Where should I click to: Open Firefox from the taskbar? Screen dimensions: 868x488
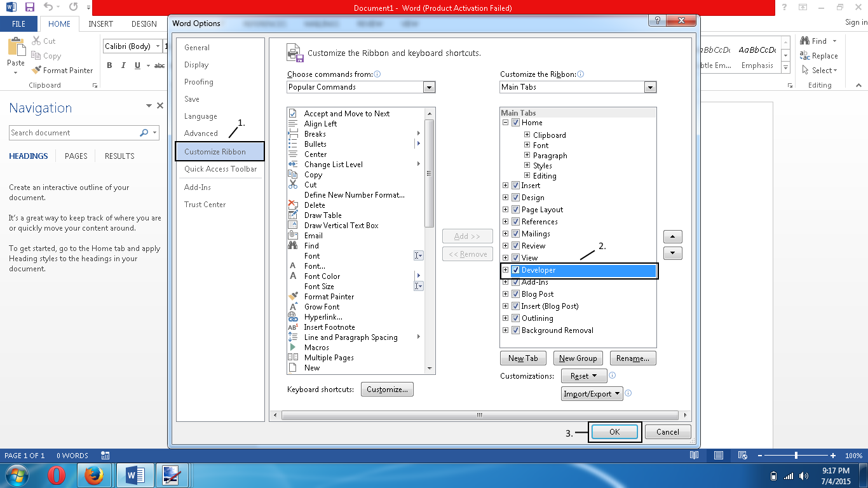click(x=94, y=475)
